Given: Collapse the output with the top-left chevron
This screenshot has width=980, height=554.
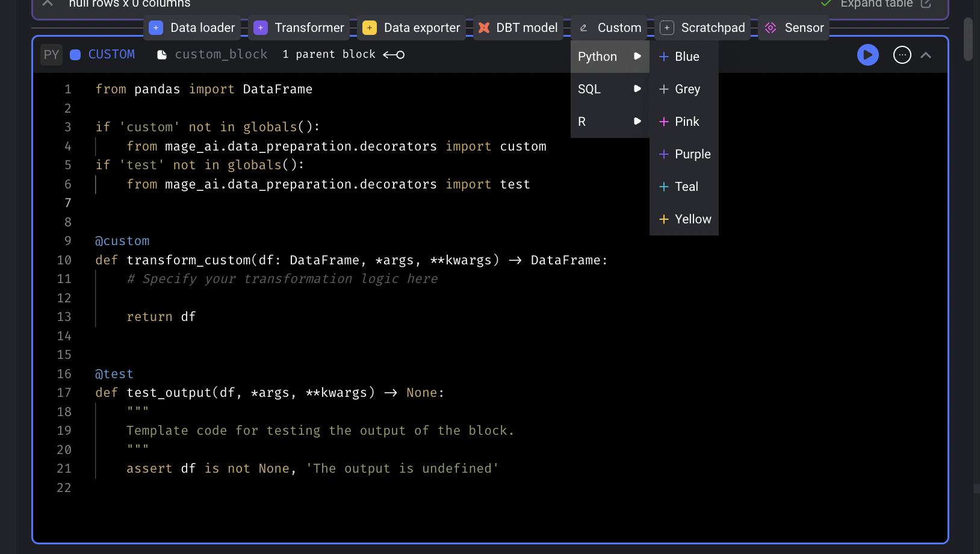Looking at the screenshot, I should (x=48, y=3).
